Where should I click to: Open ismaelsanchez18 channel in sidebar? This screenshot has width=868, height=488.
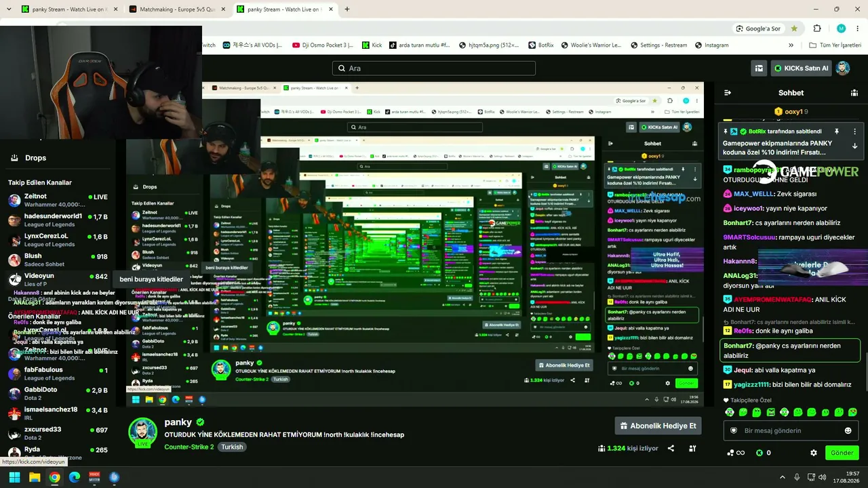pyautogui.click(x=58, y=413)
